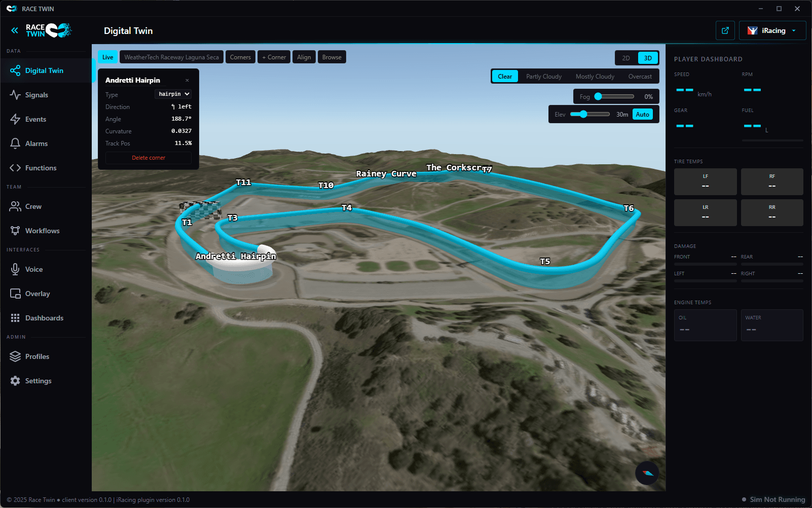Click the + Corner button
The height and width of the screenshot is (508, 812).
tap(274, 57)
